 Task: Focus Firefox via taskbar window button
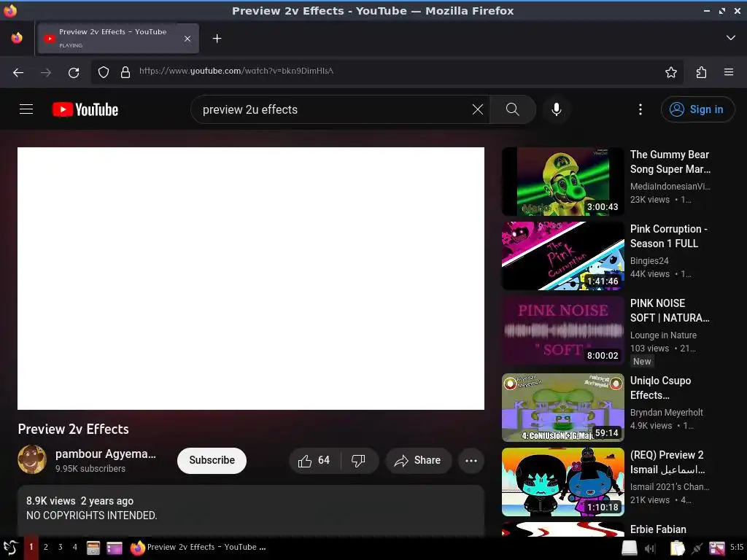[198, 547]
